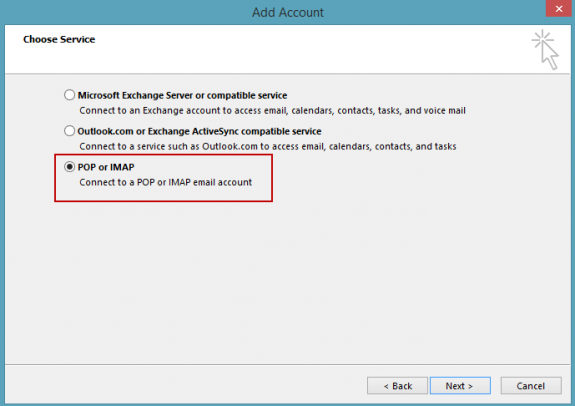The width and height of the screenshot is (575, 406).
Task: Proceed with the 'Next >' button
Action: 460,386
